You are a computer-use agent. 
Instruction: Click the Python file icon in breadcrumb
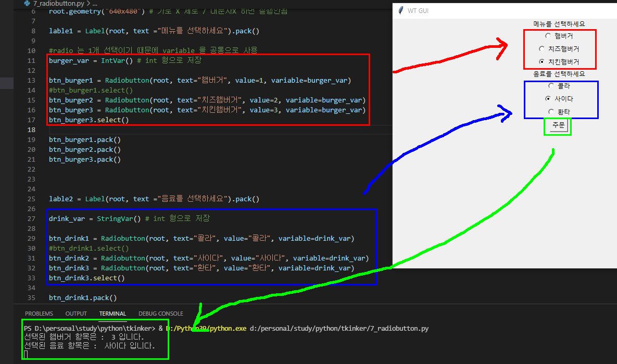(27, 4)
